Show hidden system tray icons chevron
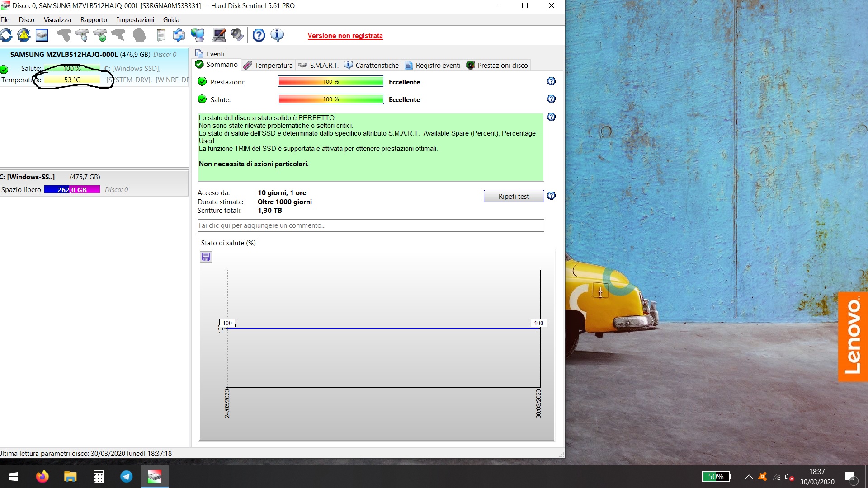868x488 pixels. tap(749, 477)
